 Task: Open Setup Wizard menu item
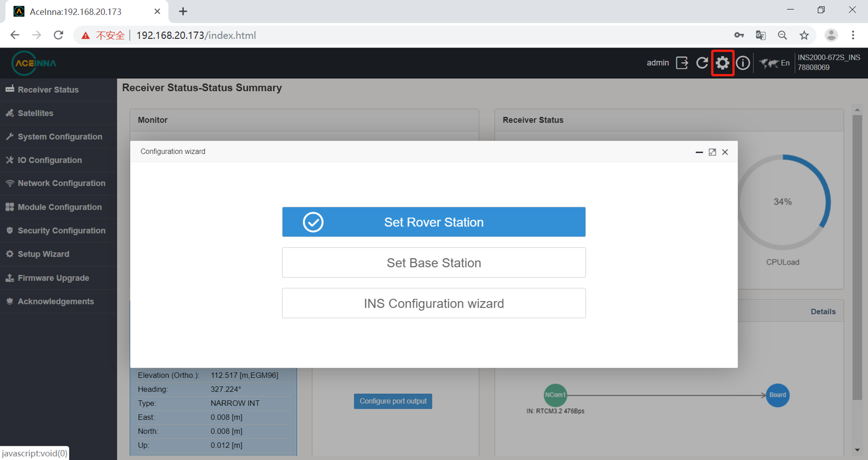coord(59,254)
